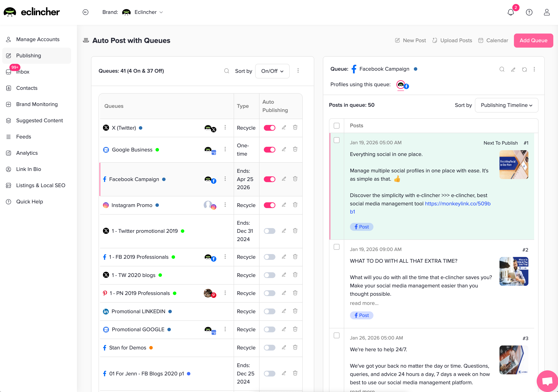Open the chat support bubble
Screen dimensions: 558x392
pyautogui.click(x=547, y=381)
